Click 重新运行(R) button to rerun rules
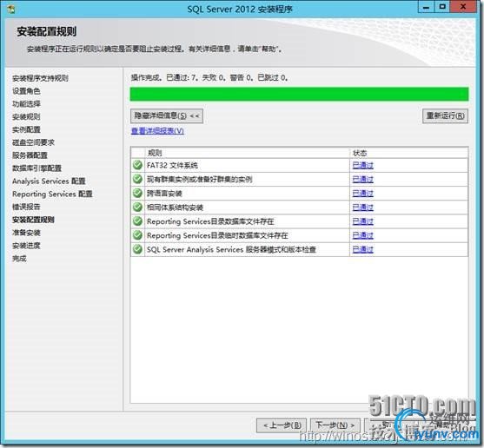 click(x=445, y=116)
